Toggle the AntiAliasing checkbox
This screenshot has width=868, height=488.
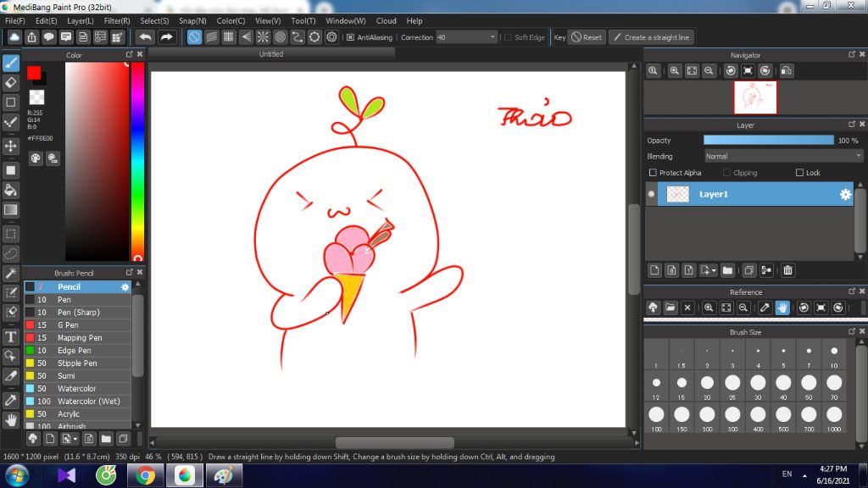(x=350, y=37)
